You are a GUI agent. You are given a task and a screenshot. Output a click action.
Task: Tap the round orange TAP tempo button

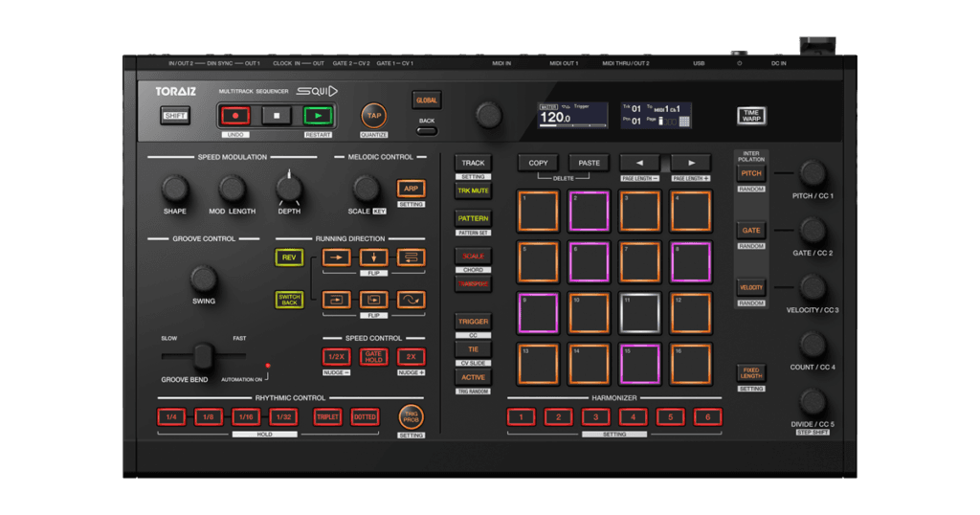coord(374,116)
